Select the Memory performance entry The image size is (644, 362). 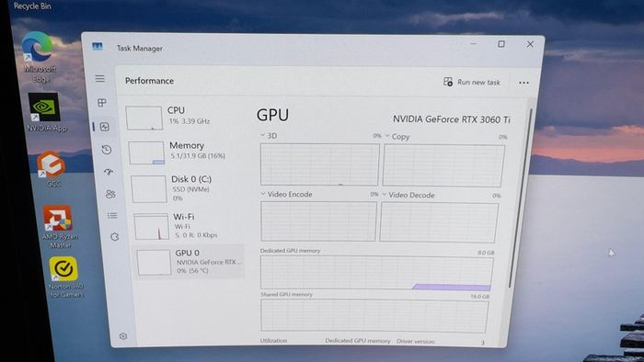tap(186, 152)
